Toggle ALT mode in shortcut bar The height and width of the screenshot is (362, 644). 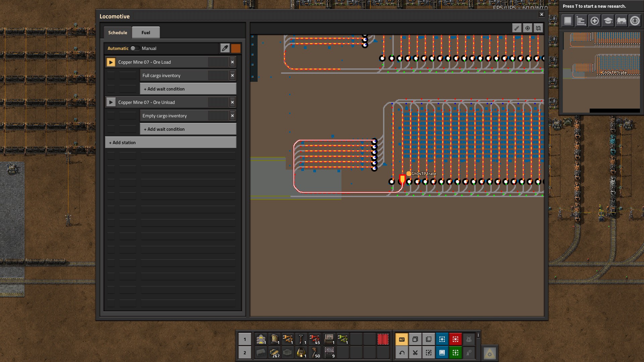[402, 339]
